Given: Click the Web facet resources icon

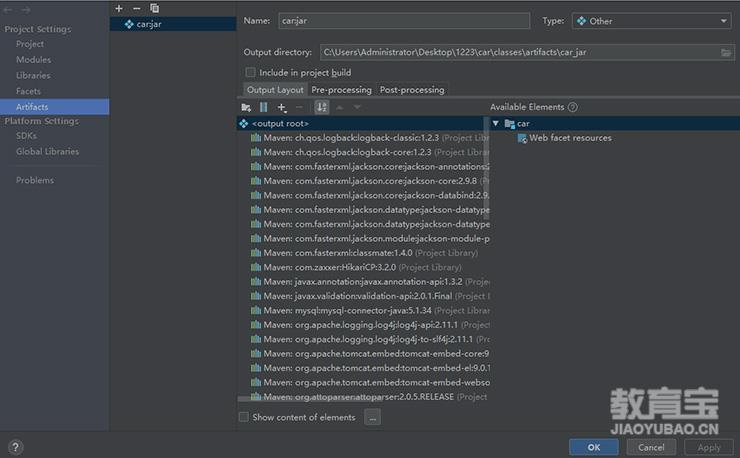Looking at the screenshot, I should coord(522,138).
